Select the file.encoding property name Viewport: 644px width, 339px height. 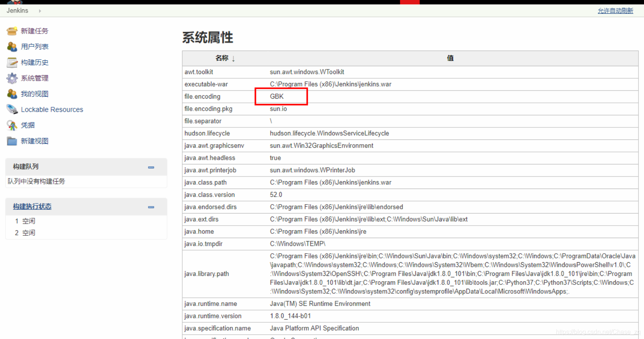point(203,97)
